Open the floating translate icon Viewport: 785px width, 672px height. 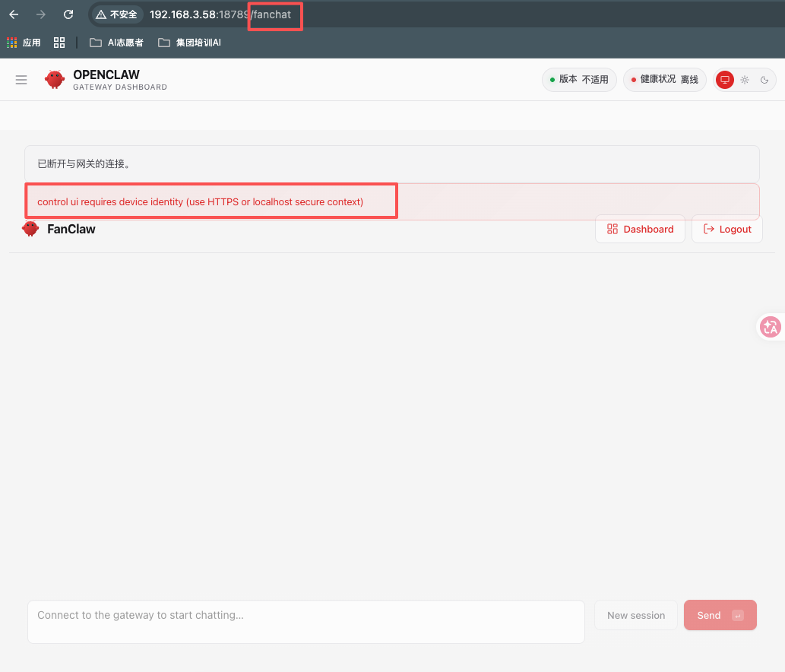(771, 328)
